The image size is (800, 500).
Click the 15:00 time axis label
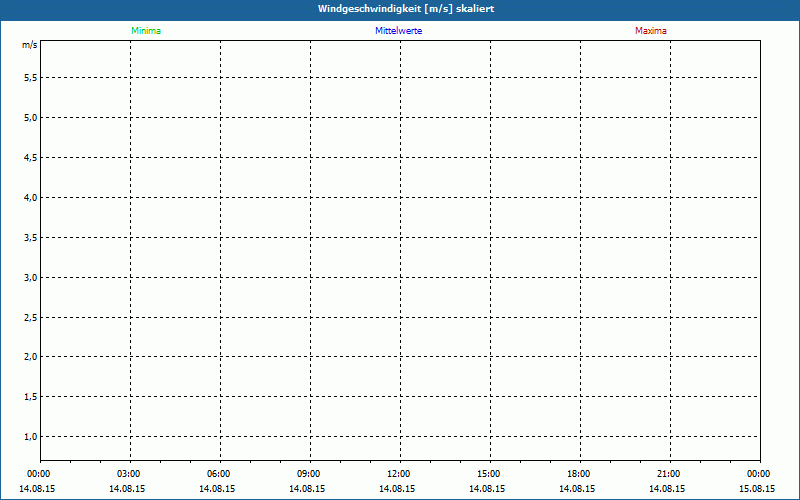pos(488,474)
